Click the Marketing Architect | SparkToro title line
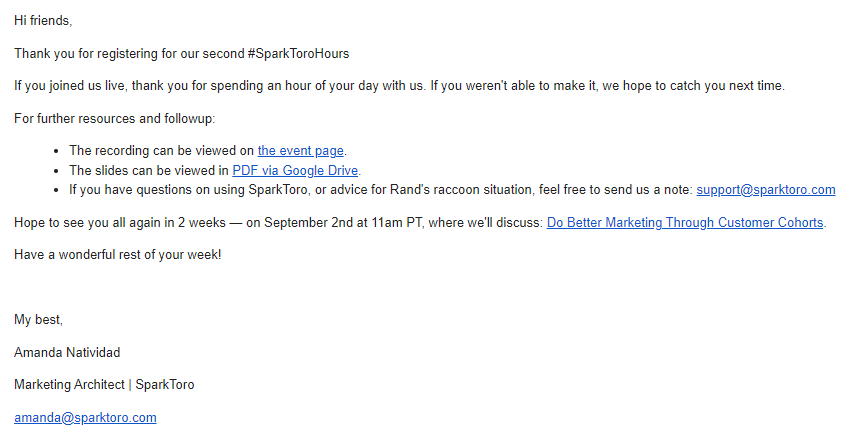 [x=104, y=385]
